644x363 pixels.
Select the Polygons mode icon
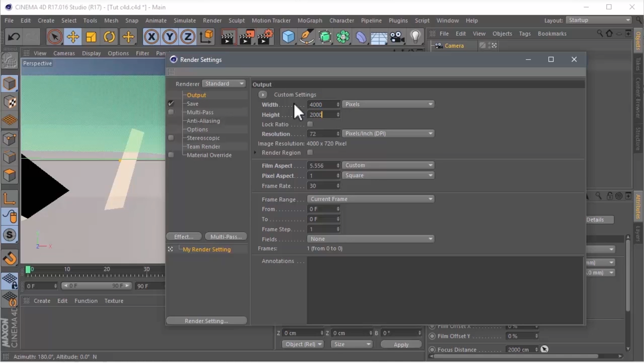[x=9, y=175]
